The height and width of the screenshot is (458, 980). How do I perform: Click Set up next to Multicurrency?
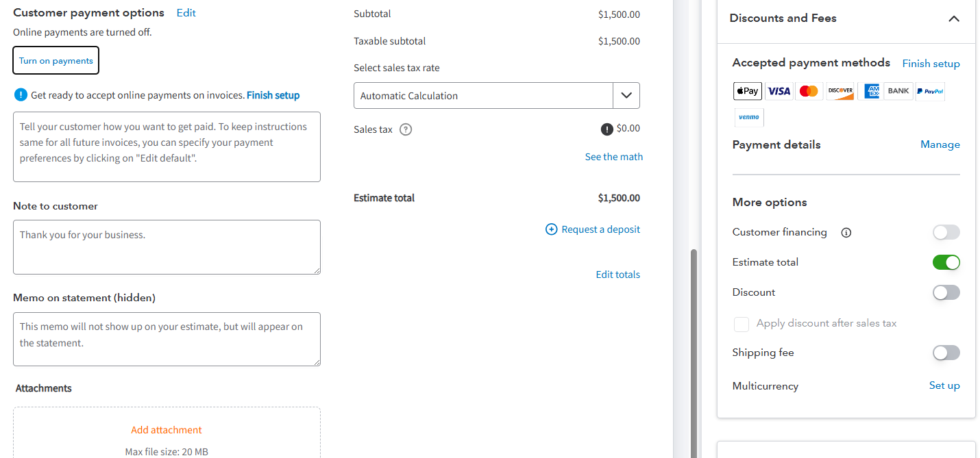click(x=944, y=385)
